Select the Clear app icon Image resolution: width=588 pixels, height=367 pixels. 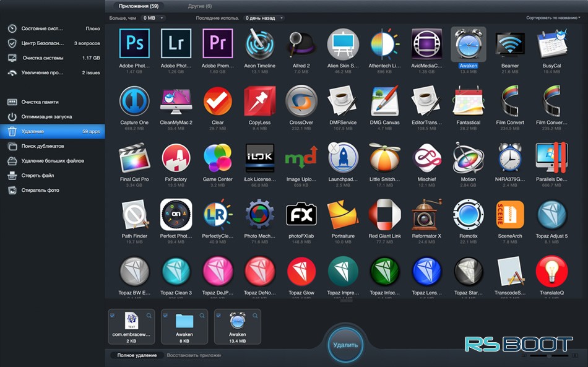pyautogui.click(x=217, y=101)
